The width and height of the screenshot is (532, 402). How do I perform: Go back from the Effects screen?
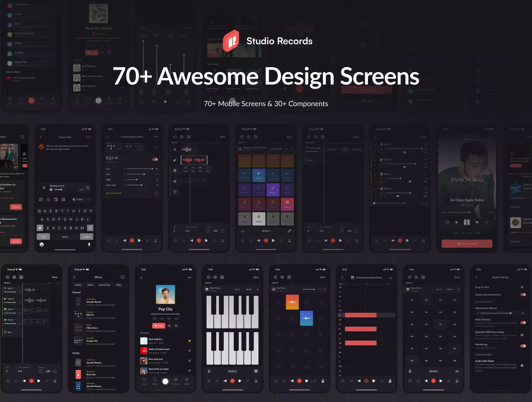coord(74,277)
